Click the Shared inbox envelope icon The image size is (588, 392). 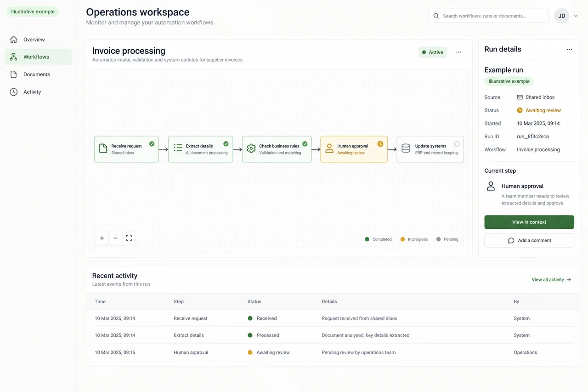(520, 97)
